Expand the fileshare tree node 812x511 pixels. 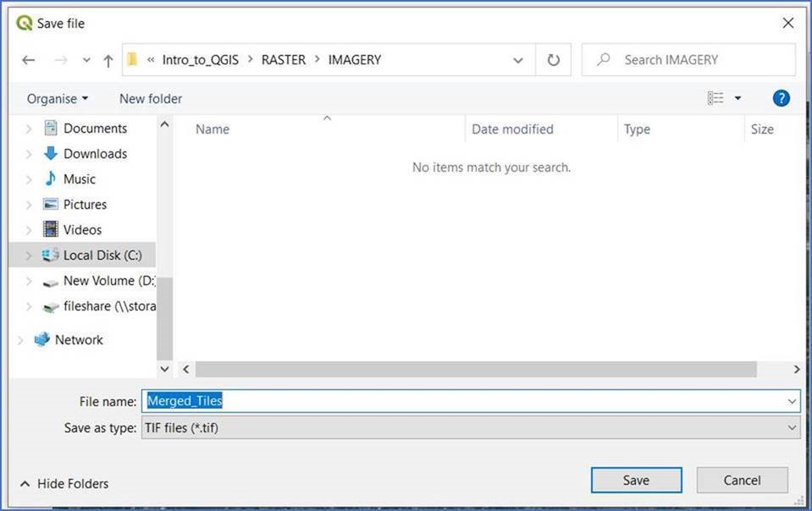[29, 306]
